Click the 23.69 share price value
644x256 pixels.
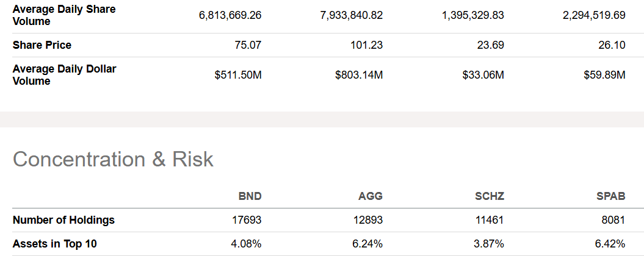[x=491, y=45]
